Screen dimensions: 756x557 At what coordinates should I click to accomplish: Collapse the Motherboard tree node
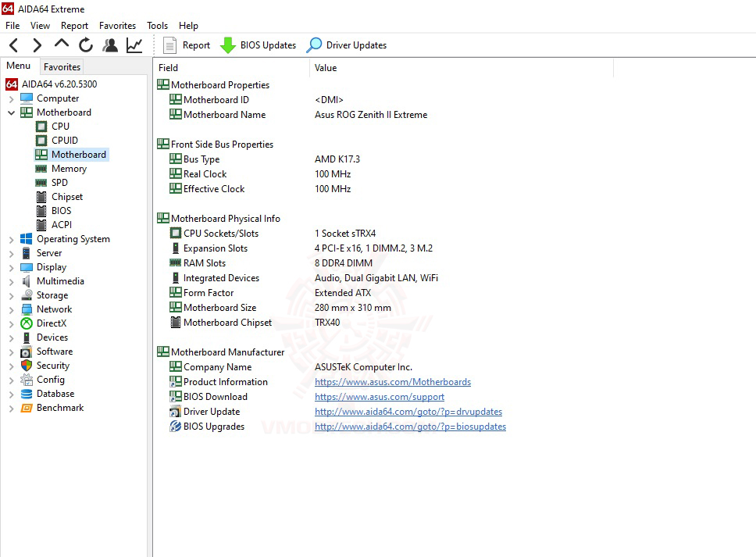click(x=11, y=112)
